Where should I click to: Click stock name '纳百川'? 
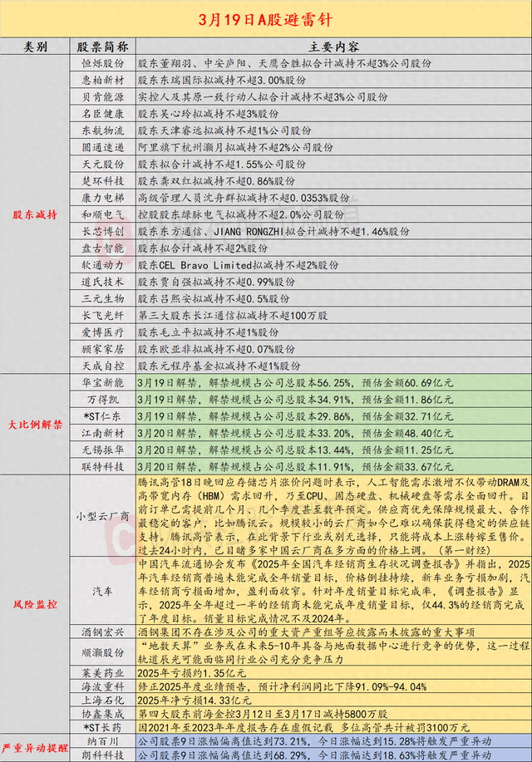tap(102, 741)
